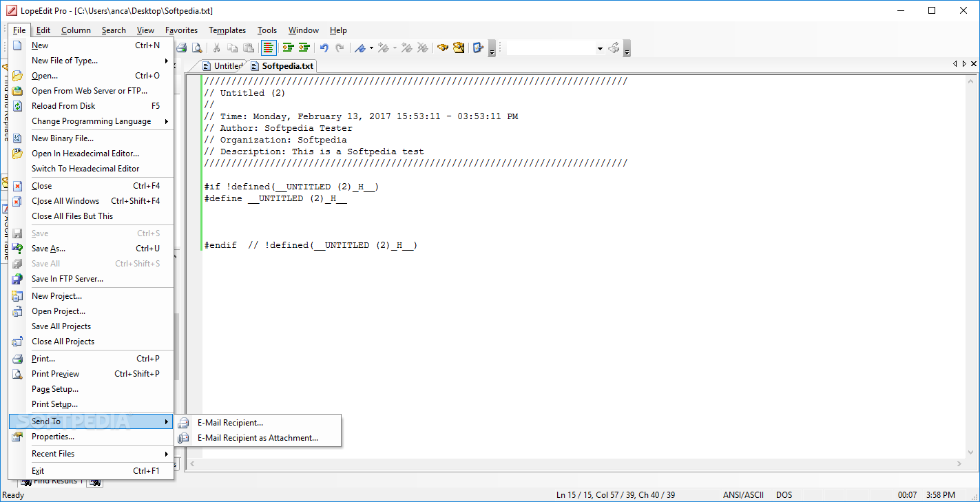
Task: Click the editor's vertical scrollbar
Action: click(971, 266)
